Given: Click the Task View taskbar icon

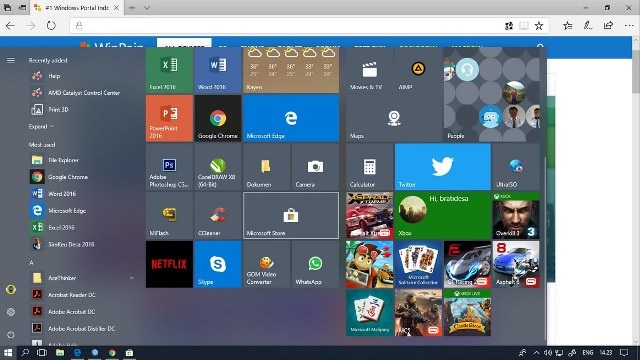Looking at the screenshot, I should click(42, 353).
